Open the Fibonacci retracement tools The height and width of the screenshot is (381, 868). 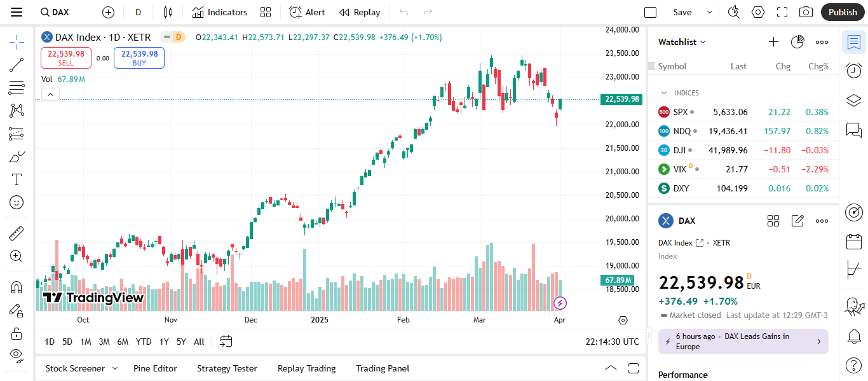[17, 88]
